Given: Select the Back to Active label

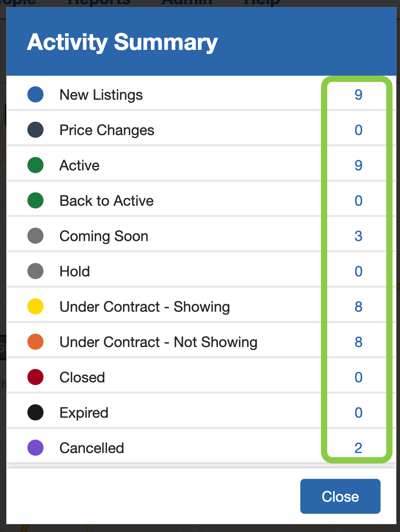Looking at the screenshot, I should click(x=106, y=201).
